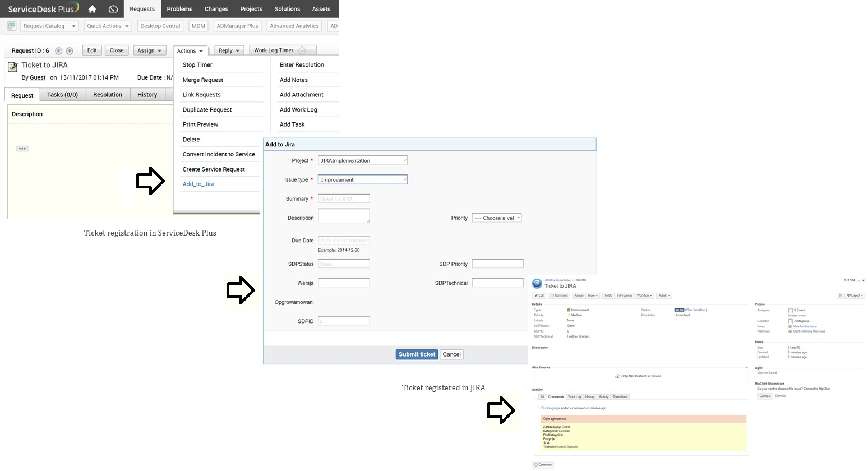Click the MDM button
Image resolution: width=868 pixels, height=471 pixels.
[198, 26]
